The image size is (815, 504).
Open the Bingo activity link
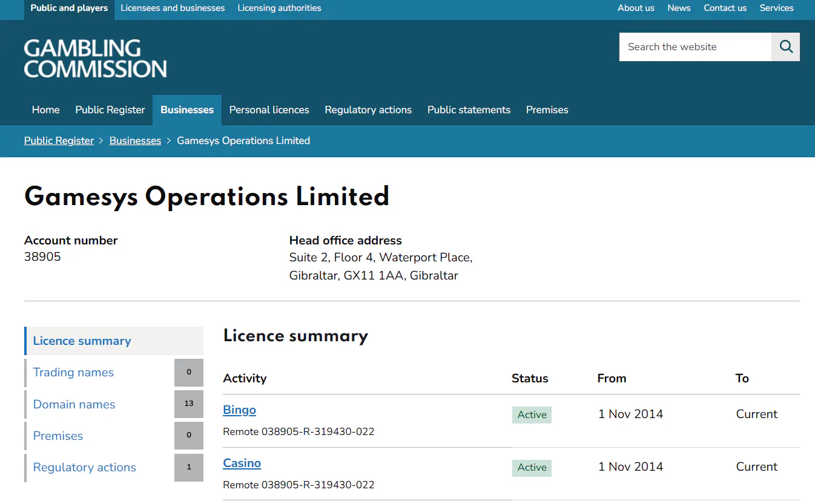pos(239,410)
